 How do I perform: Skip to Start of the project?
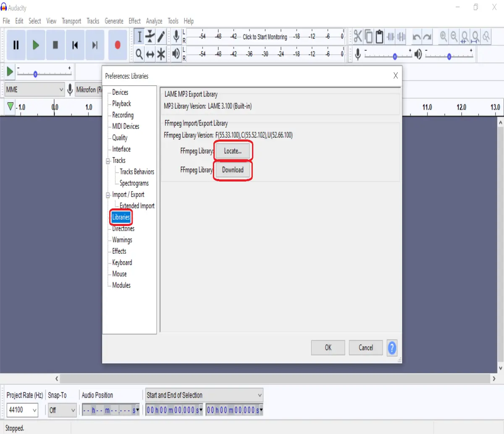(x=75, y=45)
